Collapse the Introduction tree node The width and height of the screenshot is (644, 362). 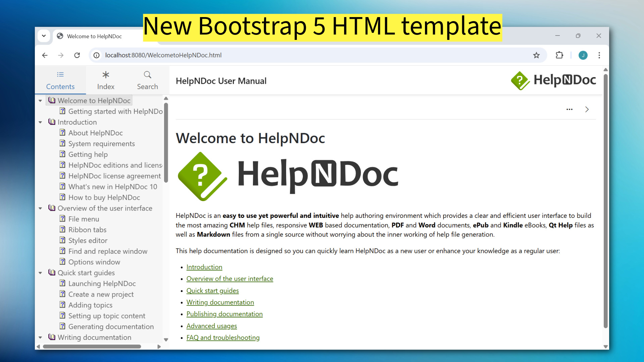click(x=40, y=122)
